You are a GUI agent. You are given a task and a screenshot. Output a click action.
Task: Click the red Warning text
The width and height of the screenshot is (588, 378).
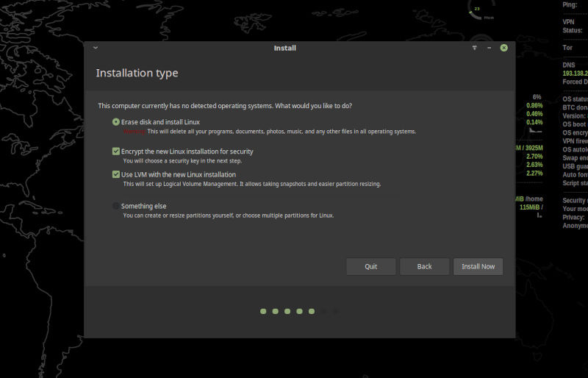[135, 132]
